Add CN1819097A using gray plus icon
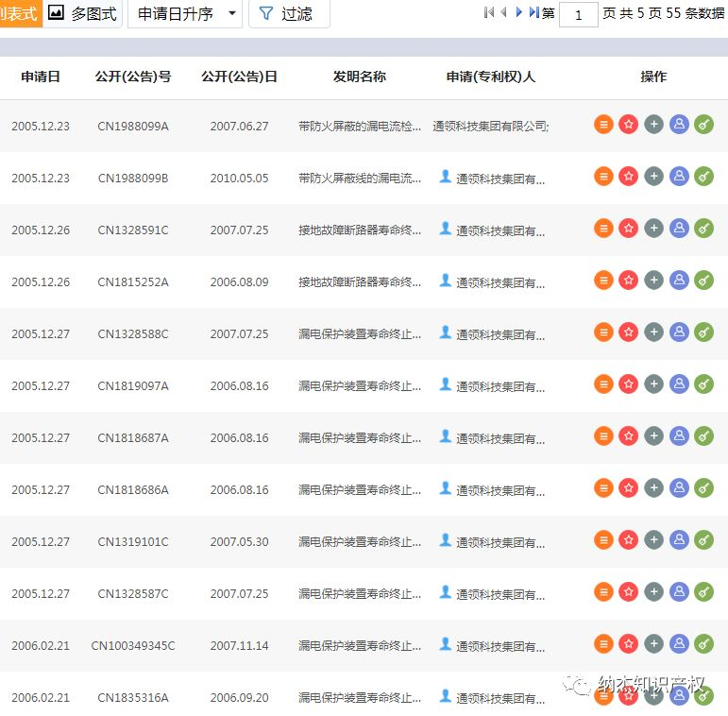 coord(653,384)
